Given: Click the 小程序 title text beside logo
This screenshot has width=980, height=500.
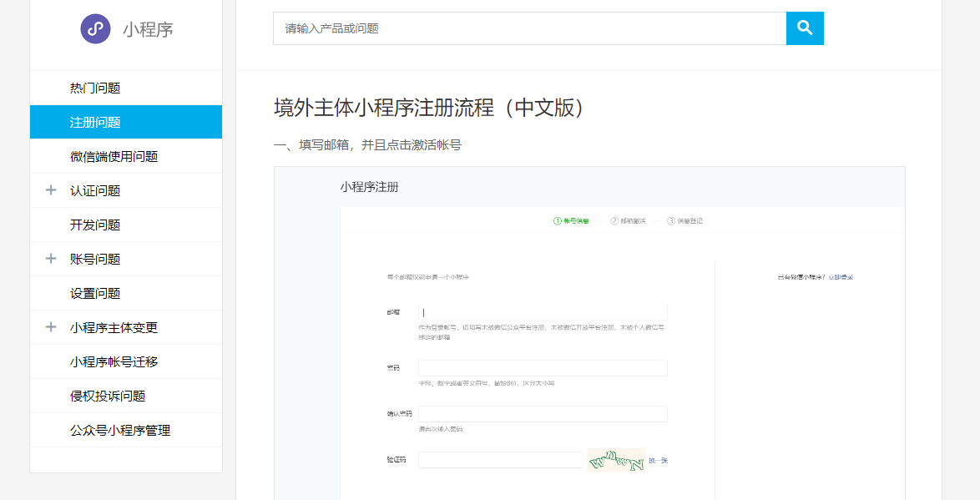Looking at the screenshot, I should click(x=148, y=28).
